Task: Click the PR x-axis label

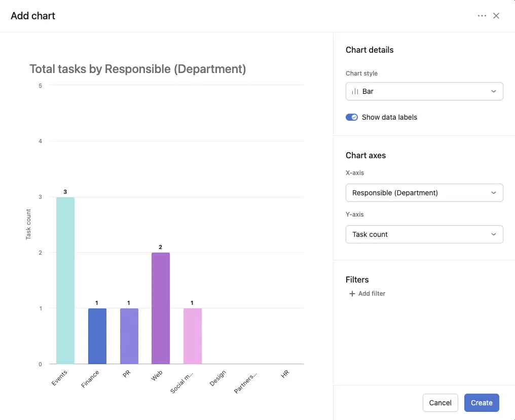Action: point(126,374)
